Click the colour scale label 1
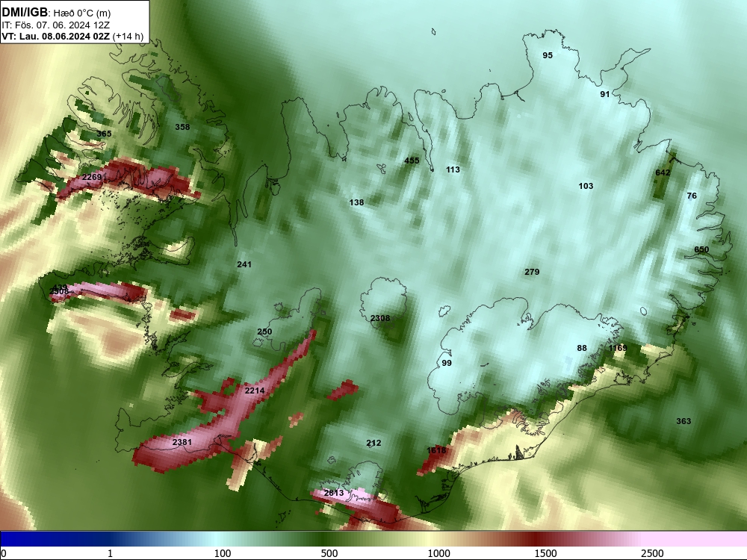The image size is (747, 560). [110, 553]
